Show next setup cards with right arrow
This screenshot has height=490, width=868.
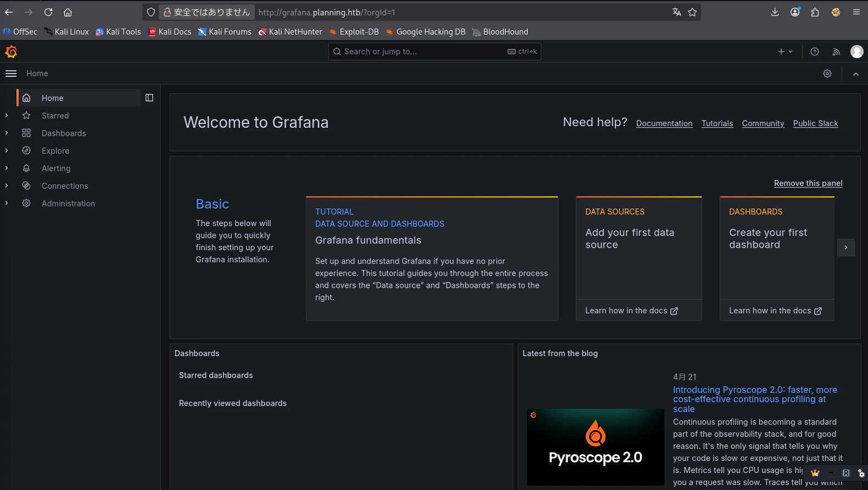846,247
